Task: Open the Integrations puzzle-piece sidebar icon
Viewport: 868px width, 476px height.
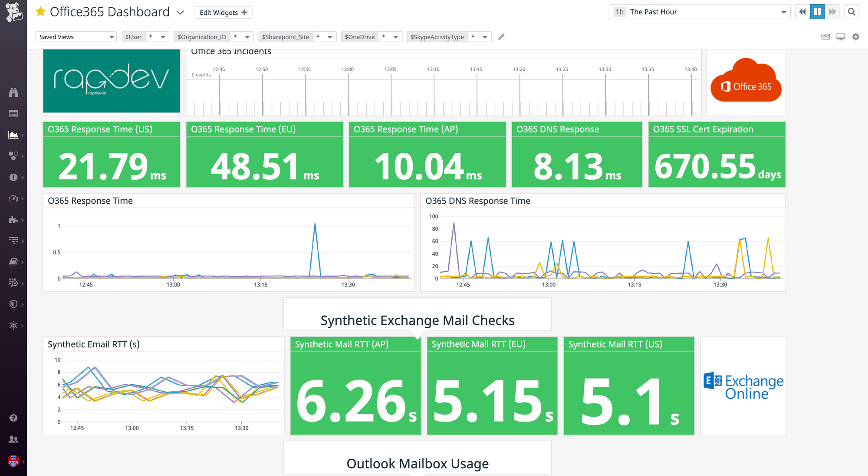Action: [x=13, y=220]
